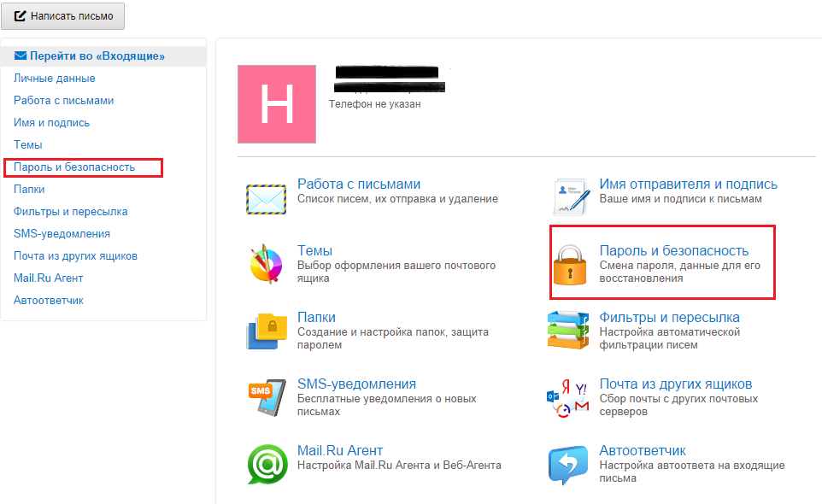Click the blue Автоответчик reply arrow icon
The width and height of the screenshot is (822, 504).
coord(569,464)
